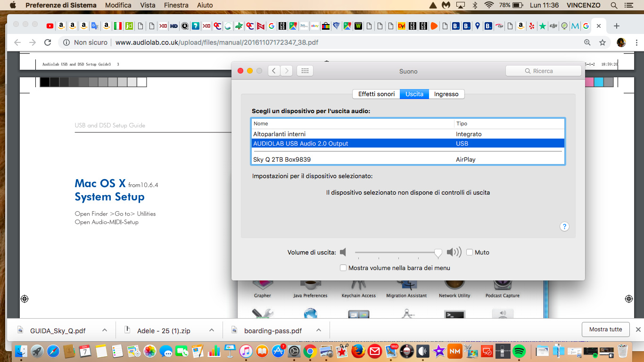Switch to the Effetti sonori tab
The width and height of the screenshot is (644, 362).
pos(376,94)
